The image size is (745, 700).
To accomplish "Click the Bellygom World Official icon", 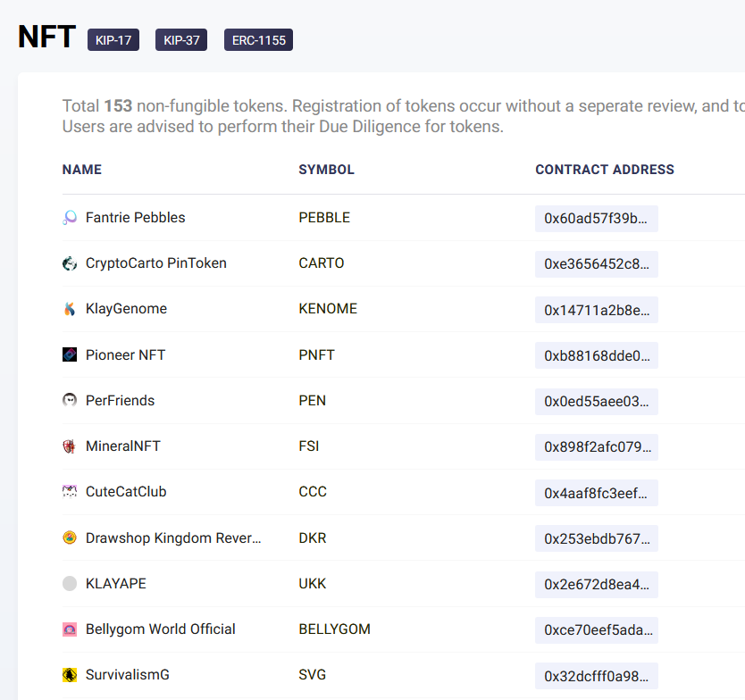I will pyautogui.click(x=70, y=629).
